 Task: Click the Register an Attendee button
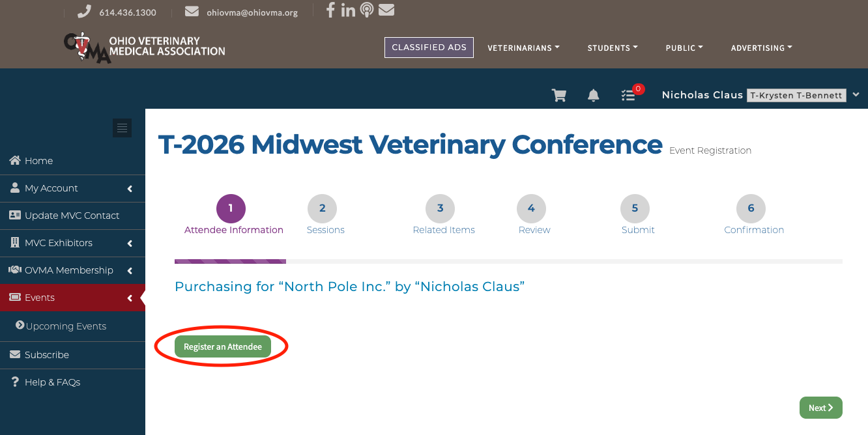click(223, 346)
